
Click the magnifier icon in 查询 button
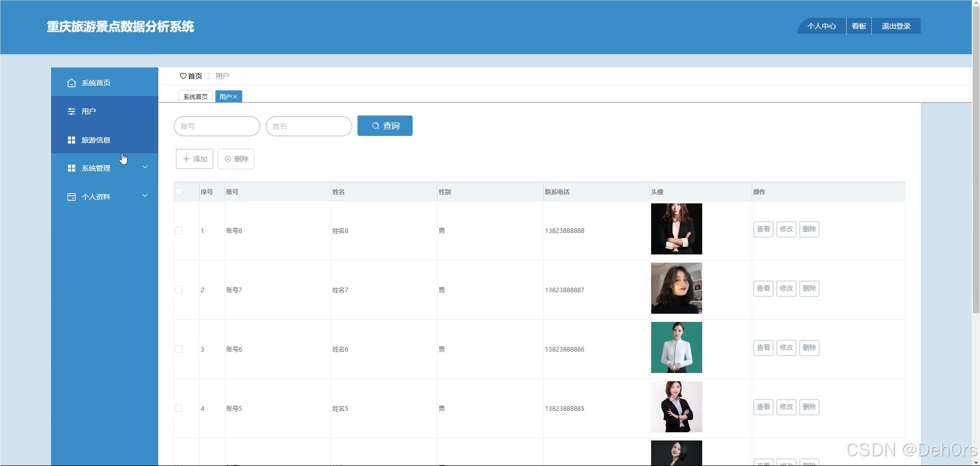pos(376,126)
